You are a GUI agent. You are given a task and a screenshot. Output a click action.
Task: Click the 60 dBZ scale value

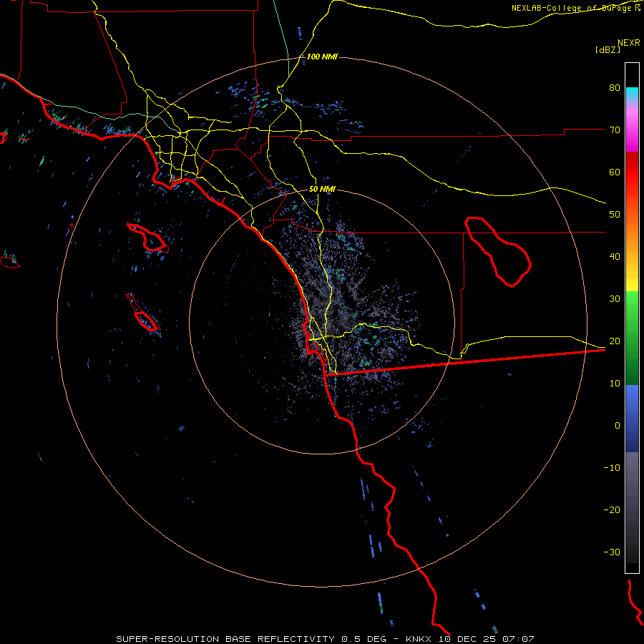(615, 172)
